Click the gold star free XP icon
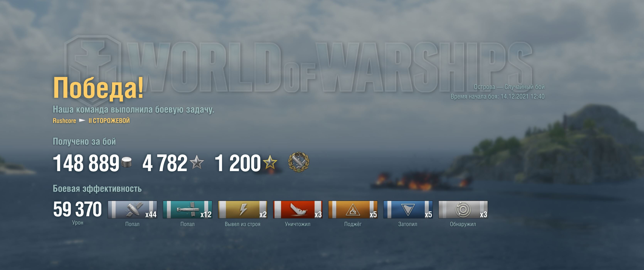Viewport: 644px width, 270px height. tap(270, 162)
